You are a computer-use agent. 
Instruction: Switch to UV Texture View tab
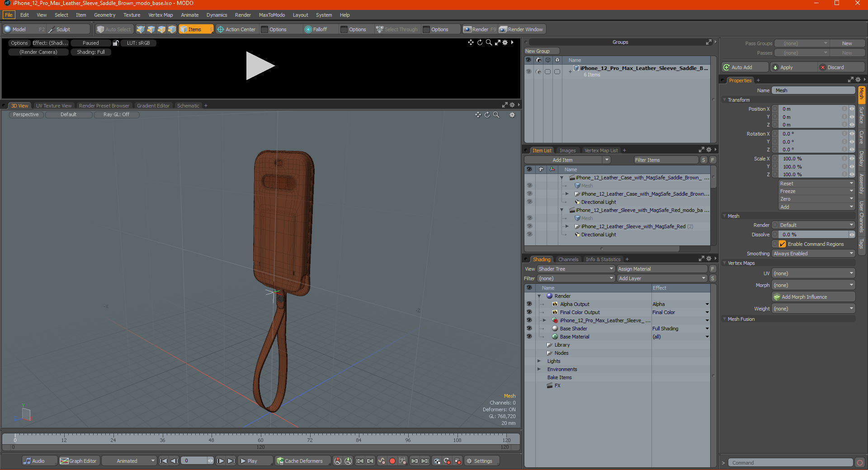(54, 106)
